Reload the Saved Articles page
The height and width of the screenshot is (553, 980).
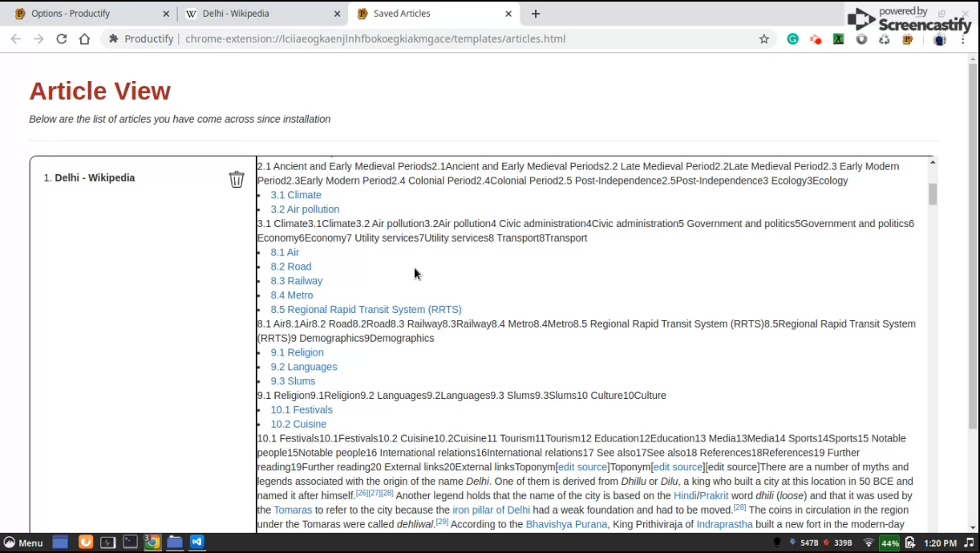(x=62, y=39)
